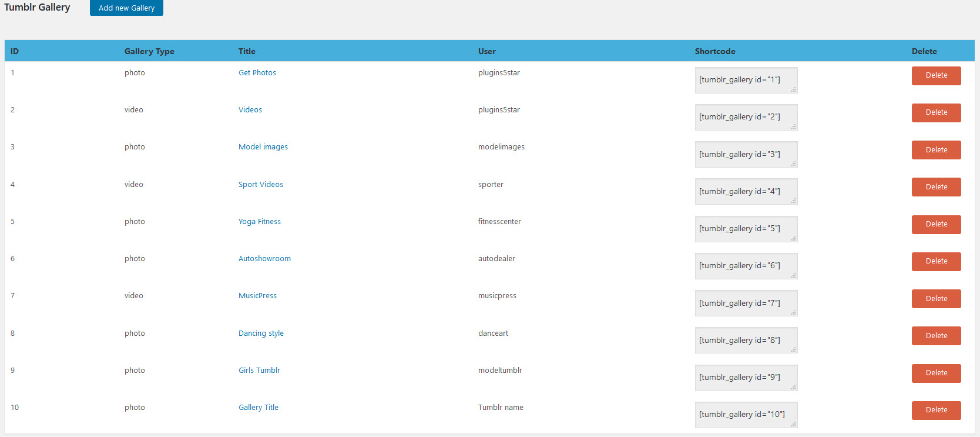Screen dimensions: 980x437
Task: Select the shortcode field with id="5"
Action: click(746, 229)
